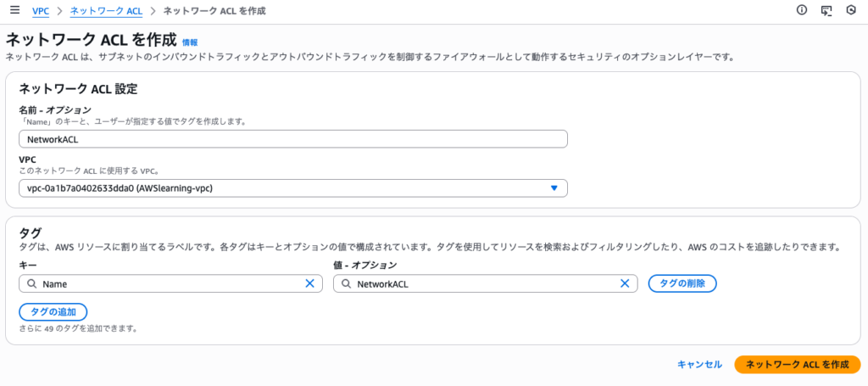Click search icon in tag key field
Image resolution: width=868 pixels, height=386 pixels.
pos(31,284)
